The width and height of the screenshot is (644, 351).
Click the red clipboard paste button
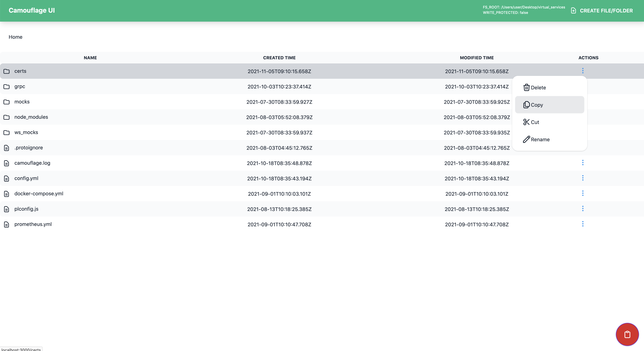tap(627, 334)
